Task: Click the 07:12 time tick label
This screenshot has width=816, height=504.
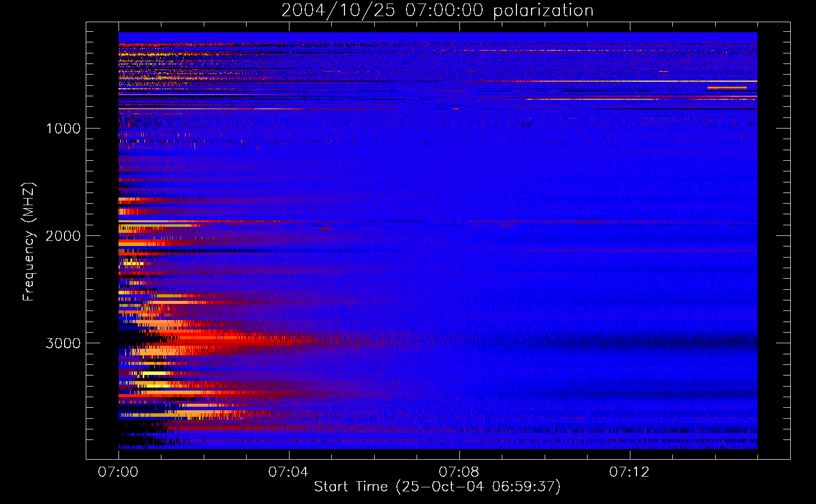Action: [x=629, y=472]
